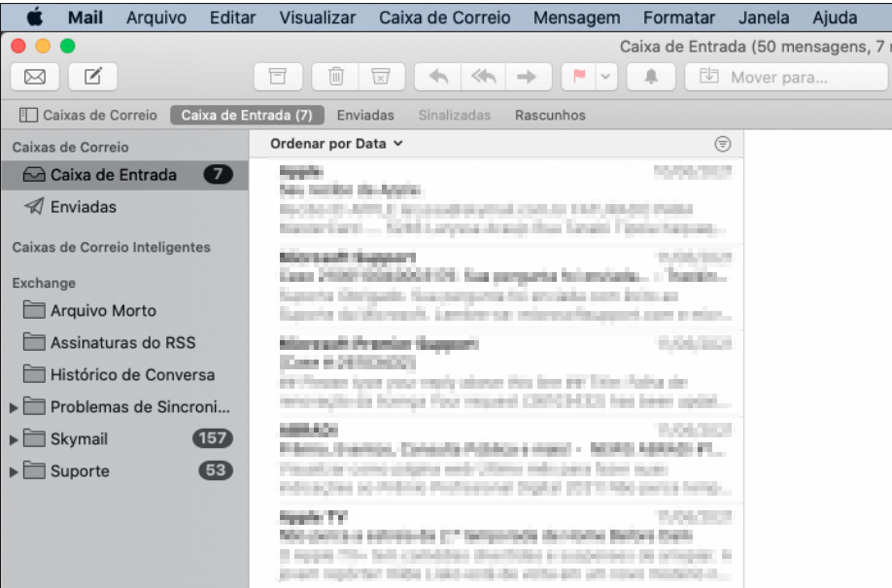Open the Histórico de Conversa folder
The image size is (892, 588).
click(124, 374)
